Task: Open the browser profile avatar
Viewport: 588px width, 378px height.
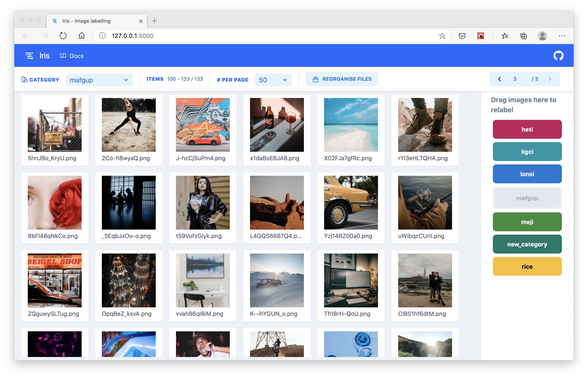Action: (542, 36)
